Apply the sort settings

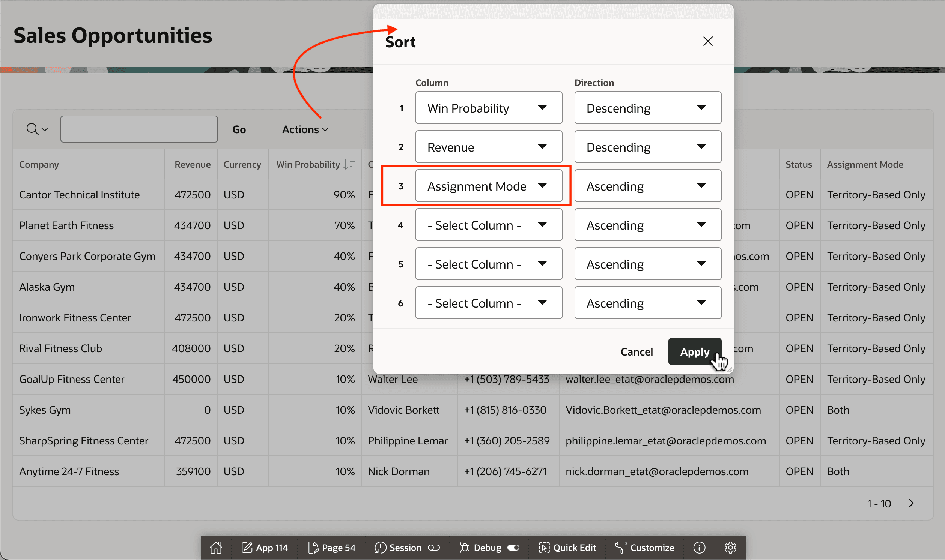pyautogui.click(x=694, y=351)
